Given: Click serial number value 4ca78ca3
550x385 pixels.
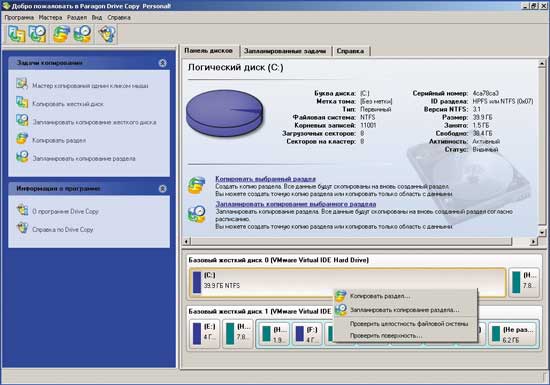Looking at the screenshot, I should (485, 93).
